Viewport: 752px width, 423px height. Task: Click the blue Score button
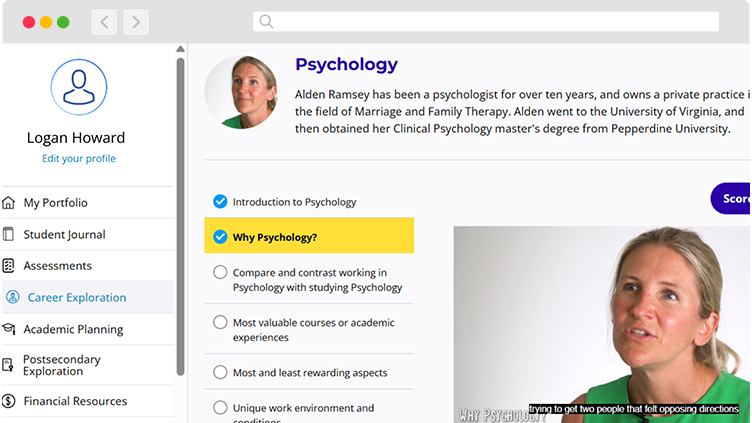pyautogui.click(x=731, y=199)
